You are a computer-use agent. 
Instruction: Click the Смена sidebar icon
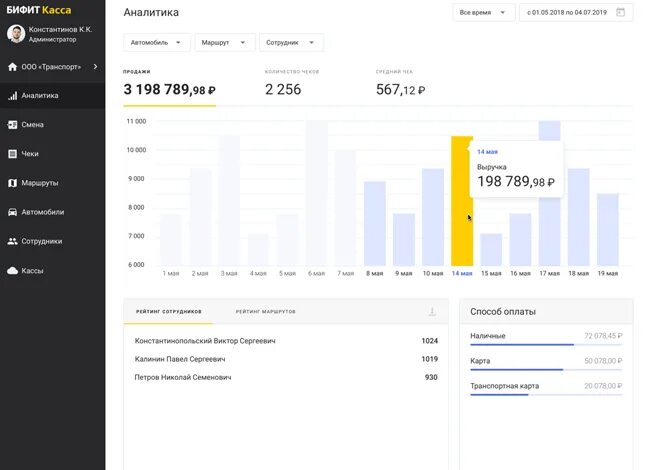pyautogui.click(x=12, y=125)
